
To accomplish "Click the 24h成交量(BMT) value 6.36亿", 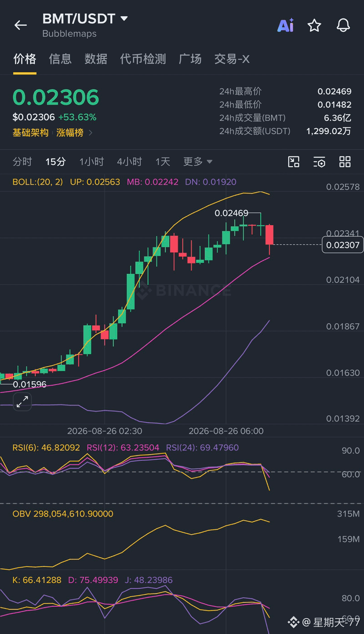I will click(338, 118).
